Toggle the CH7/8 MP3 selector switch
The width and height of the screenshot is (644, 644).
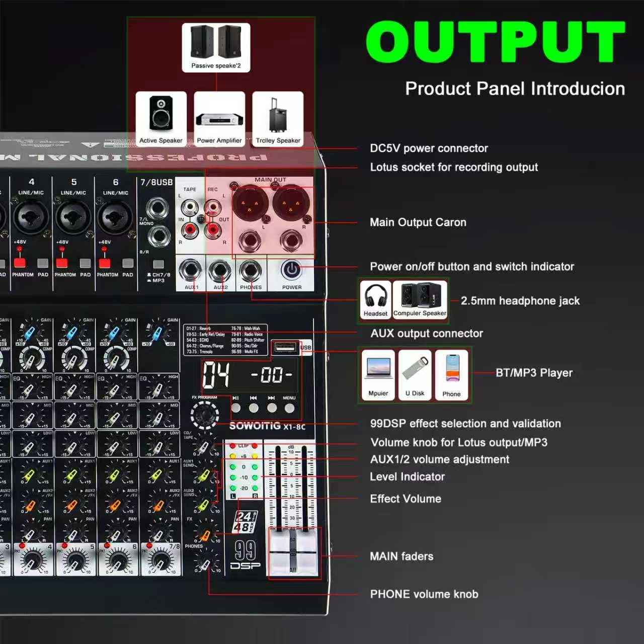pos(158,264)
